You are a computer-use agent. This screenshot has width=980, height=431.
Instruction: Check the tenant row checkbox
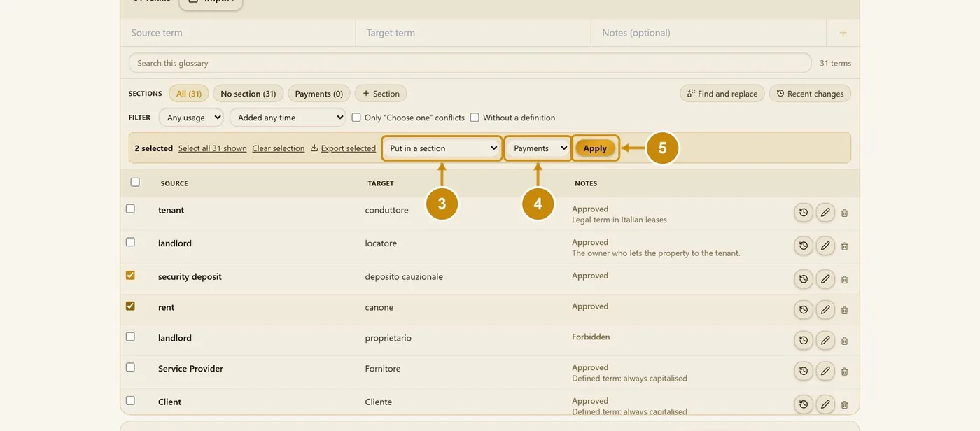point(130,209)
